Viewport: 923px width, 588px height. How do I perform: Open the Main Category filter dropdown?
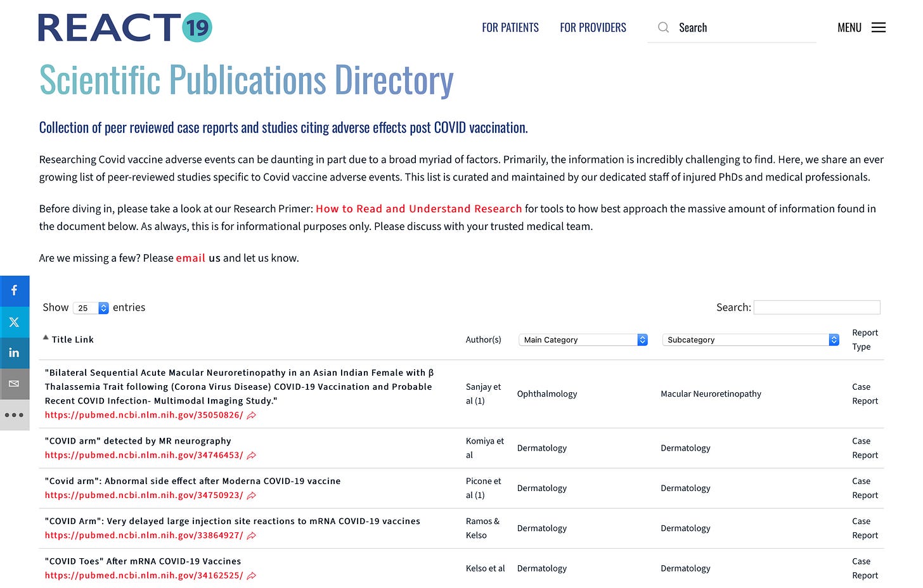583,340
